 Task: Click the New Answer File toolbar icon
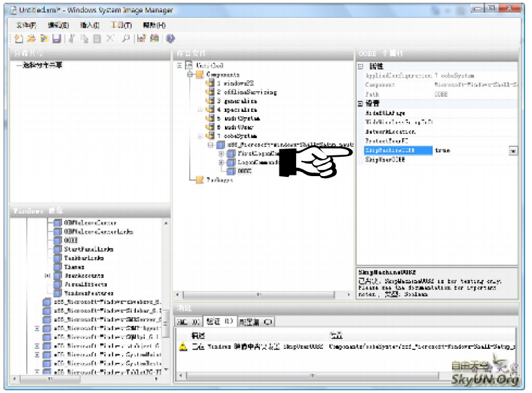(x=19, y=39)
